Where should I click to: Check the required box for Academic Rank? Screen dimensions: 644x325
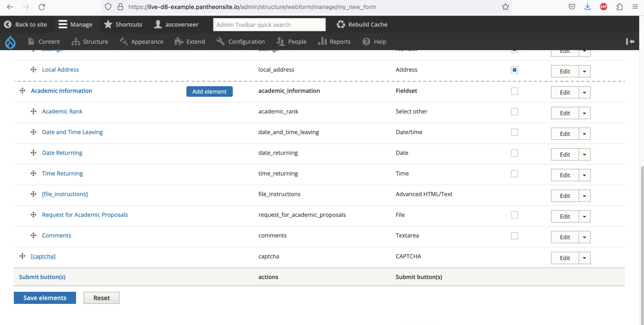515,112
